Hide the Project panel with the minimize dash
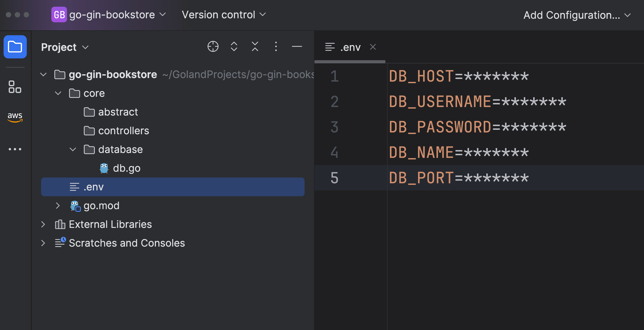This screenshot has width=644, height=330. (x=297, y=46)
